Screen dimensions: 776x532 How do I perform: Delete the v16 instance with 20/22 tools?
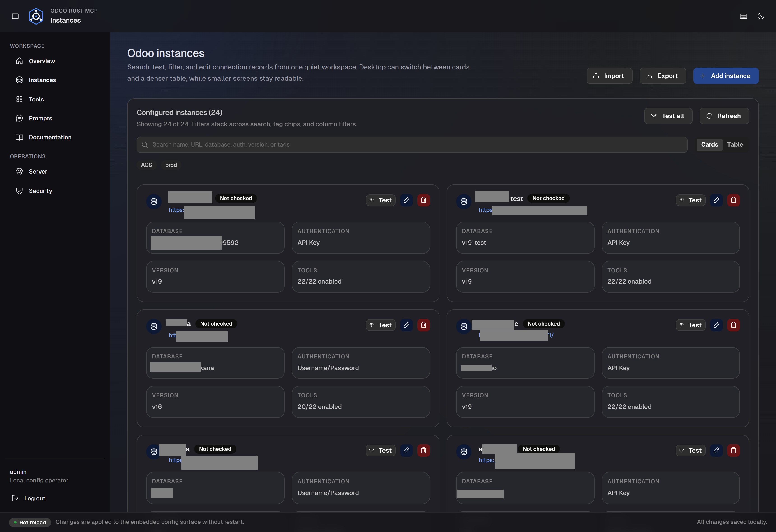point(423,325)
